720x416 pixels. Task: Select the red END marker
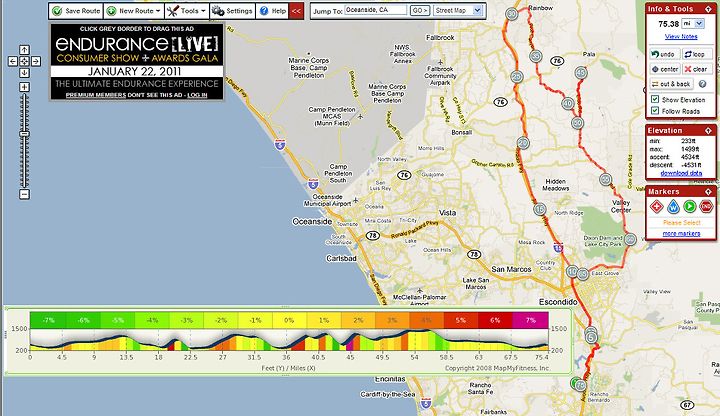point(706,206)
